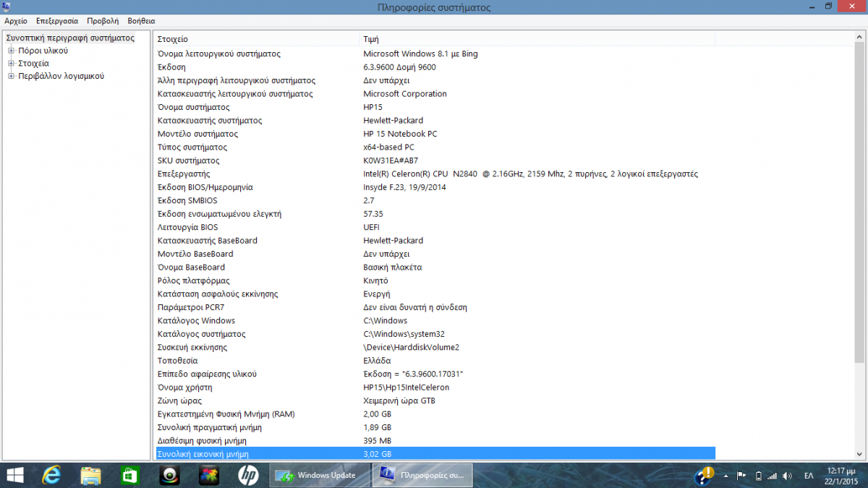The image size is (868, 488).
Task: Select the Εγκατεστημένη Φυσική Μνήμη (RAM) row
Action: 435,414
